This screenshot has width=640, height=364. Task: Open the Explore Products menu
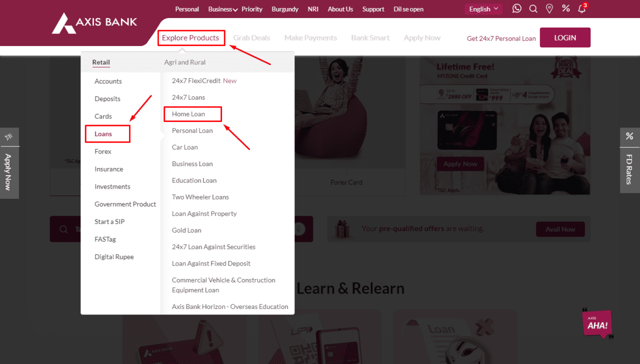coord(190,37)
